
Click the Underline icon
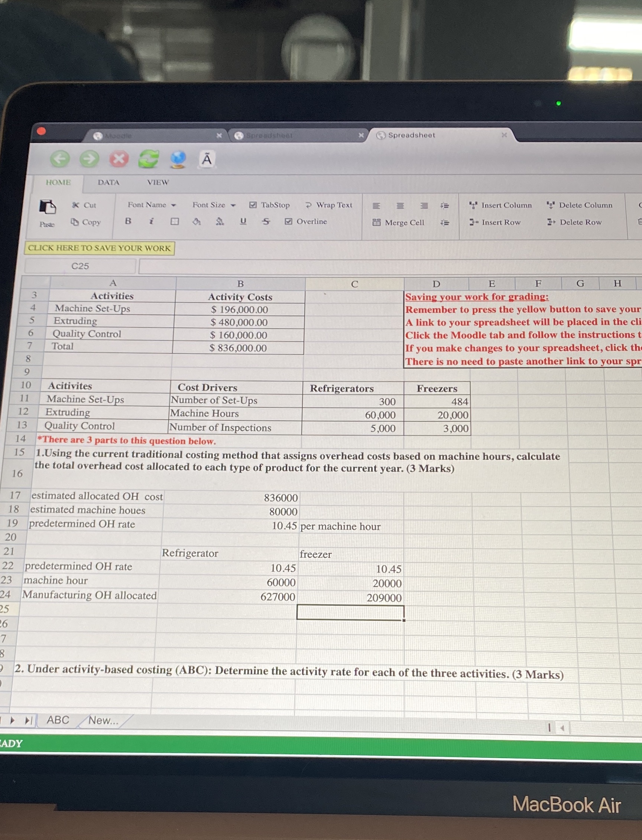(243, 221)
